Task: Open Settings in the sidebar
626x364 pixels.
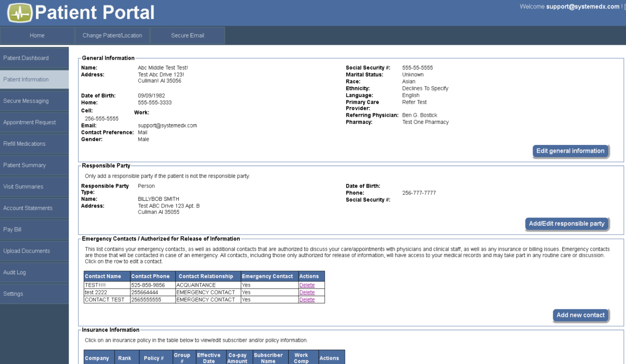Action: point(13,294)
